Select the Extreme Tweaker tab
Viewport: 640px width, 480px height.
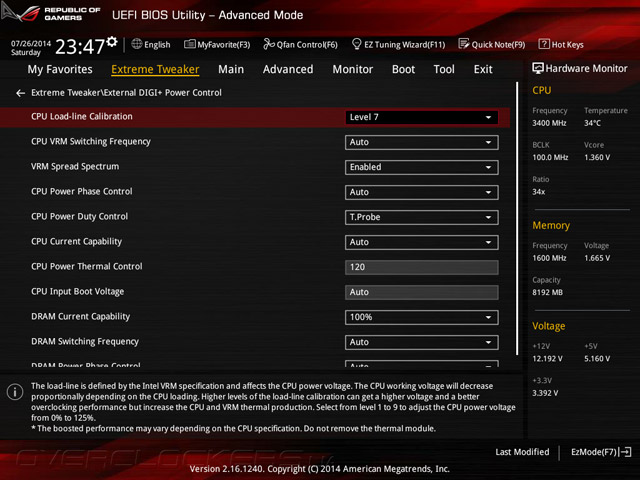155,69
